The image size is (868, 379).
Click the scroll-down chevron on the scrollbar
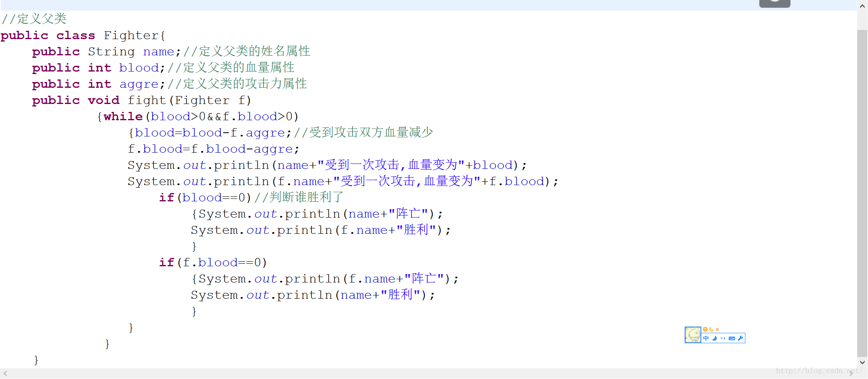(862, 362)
